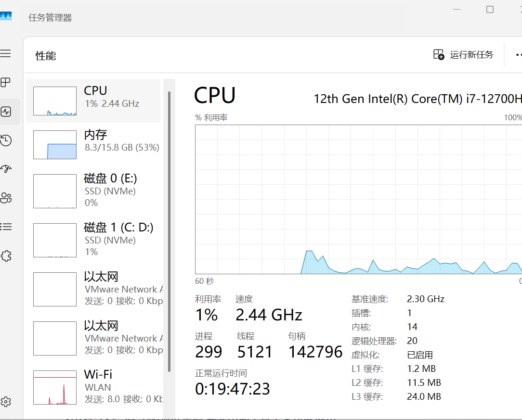Select the Wi-Fi WLAN entry
The image size is (522, 420).
point(93,387)
